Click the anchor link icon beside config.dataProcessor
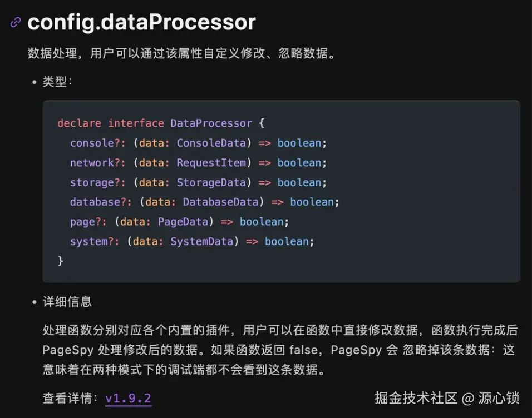 pos(16,22)
